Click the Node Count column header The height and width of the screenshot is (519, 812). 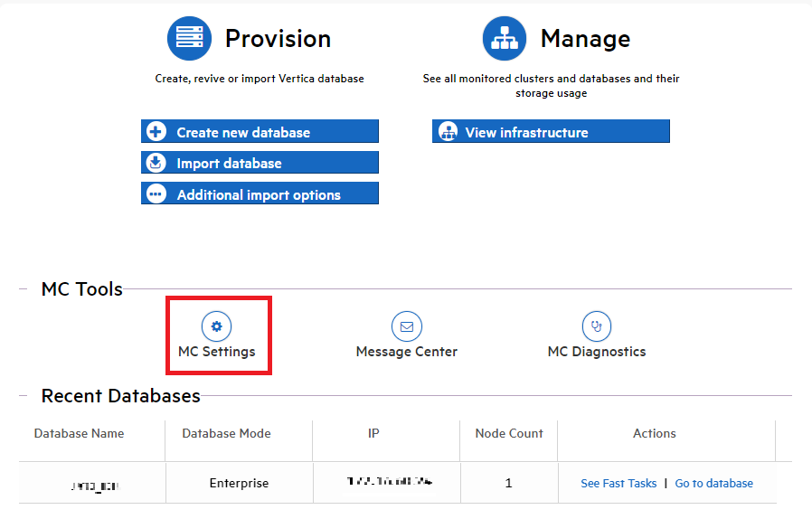tap(508, 433)
